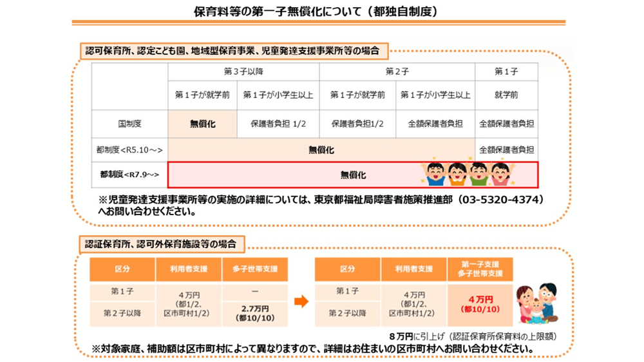Click the － dash cell under 多子世帯支援

255,291
